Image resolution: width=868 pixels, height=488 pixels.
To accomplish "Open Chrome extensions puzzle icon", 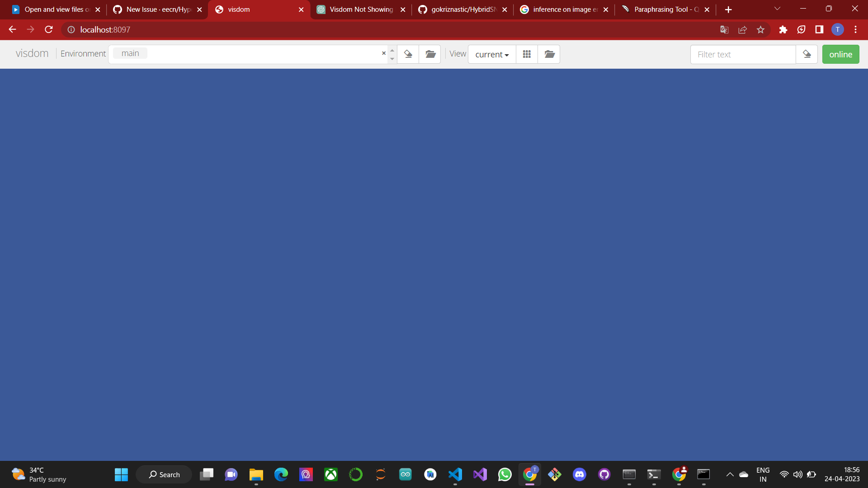I will (783, 29).
